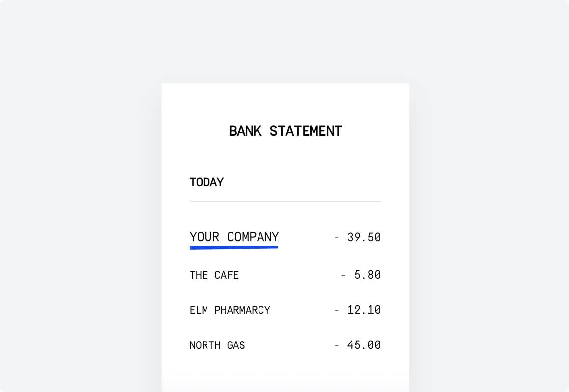Click the minus sign before 45.00

[x=337, y=345]
